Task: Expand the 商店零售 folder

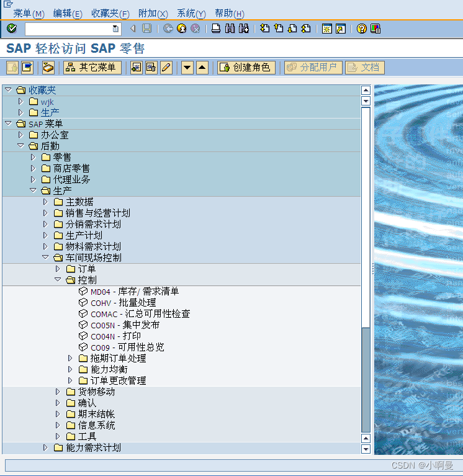Action: click(x=33, y=168)
